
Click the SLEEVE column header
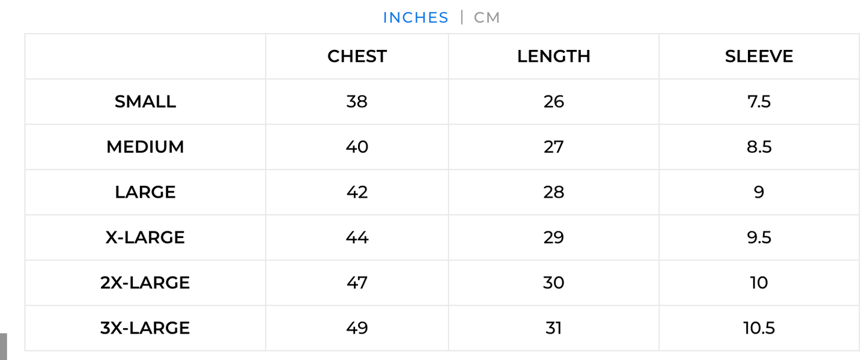[x=759, y=56]
